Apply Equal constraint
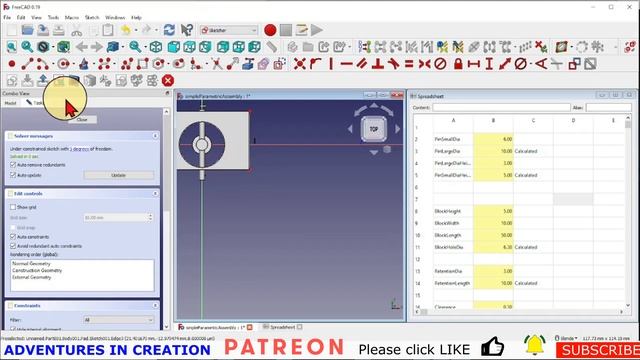The height and width of the screenshot is (360, 640). click(409, 64)
